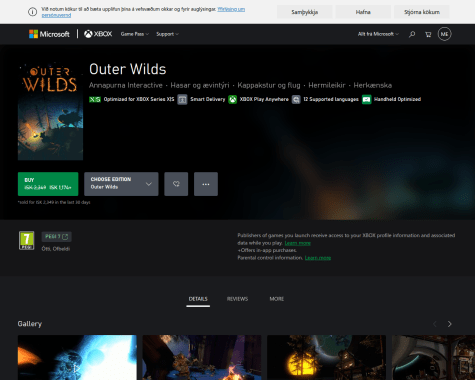The height and width of the screenshot is (380, 475).
Task: Reject cookies with Hafna button
Action: [363, 12]
